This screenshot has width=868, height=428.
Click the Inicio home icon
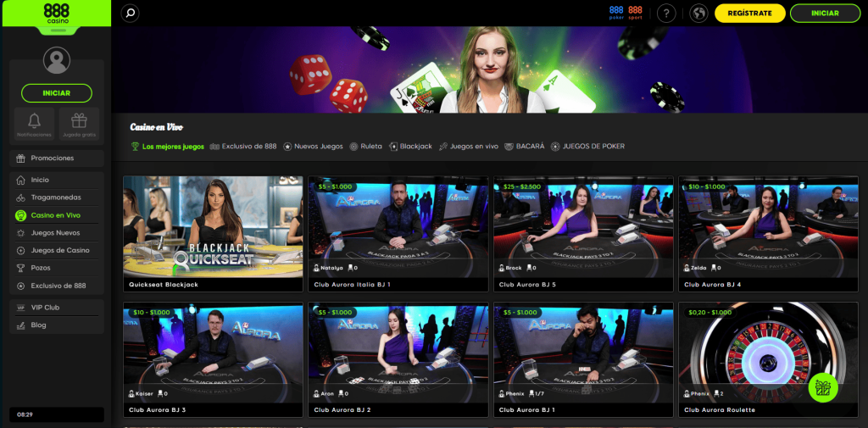click(21, 180)
